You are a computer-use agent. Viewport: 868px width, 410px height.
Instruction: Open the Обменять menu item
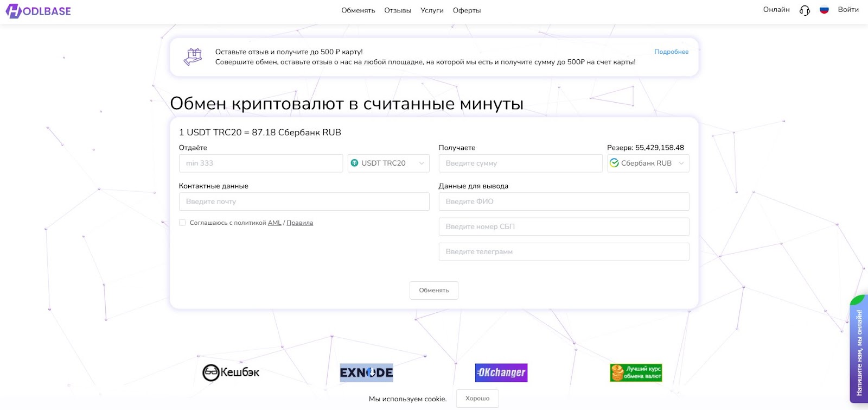(x=358, y=10)
